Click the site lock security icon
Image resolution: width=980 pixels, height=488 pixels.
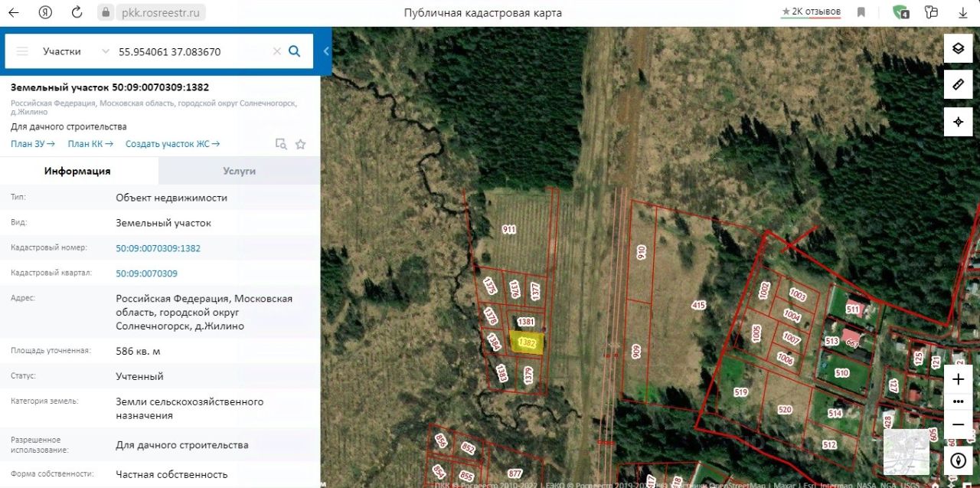pyautogui.click(x=106, y=12)
